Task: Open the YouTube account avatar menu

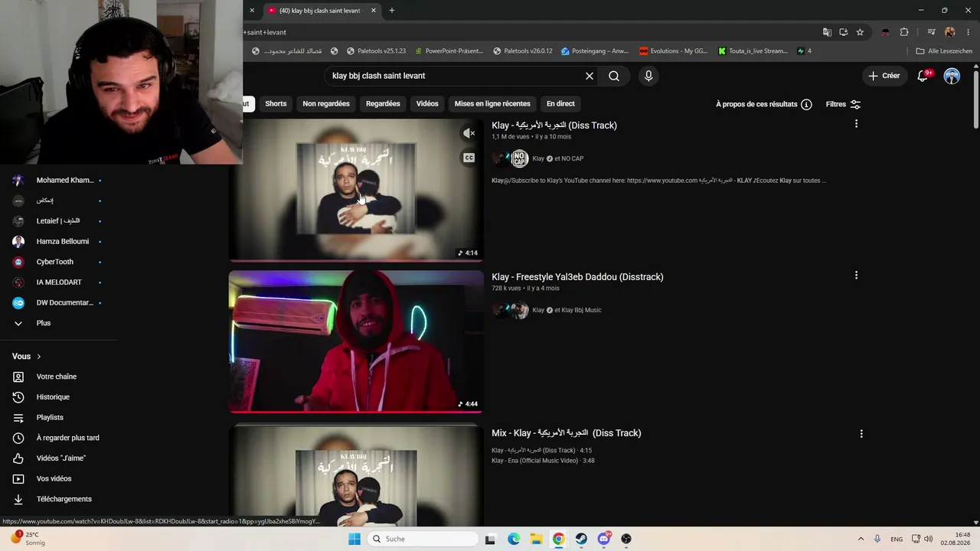Action: coord(952,76)
